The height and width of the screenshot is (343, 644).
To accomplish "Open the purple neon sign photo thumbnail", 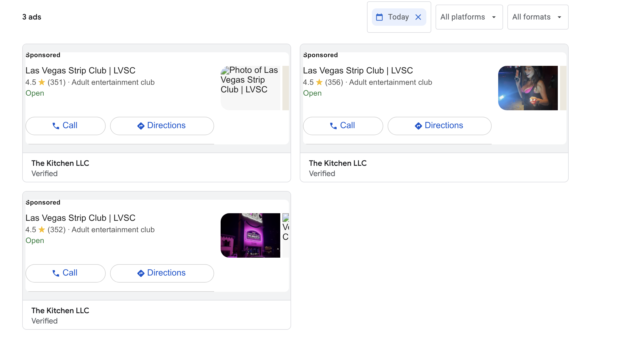I will pos(250,235).
